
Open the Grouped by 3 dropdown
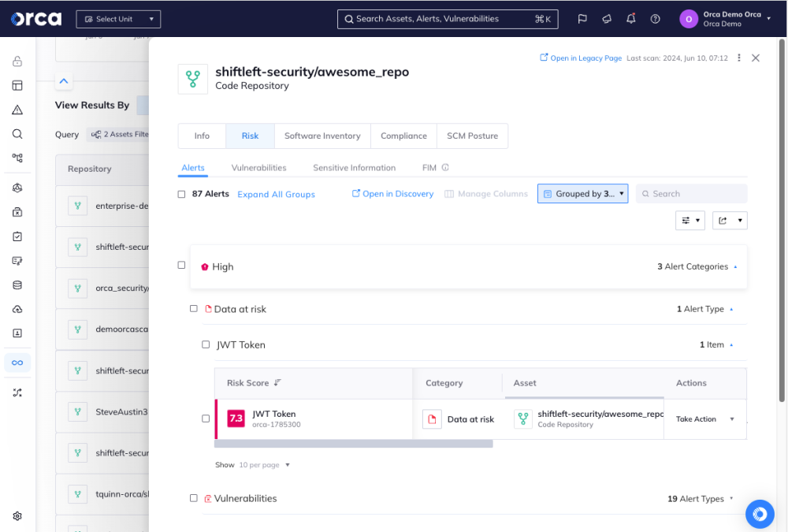coord(583,194)
